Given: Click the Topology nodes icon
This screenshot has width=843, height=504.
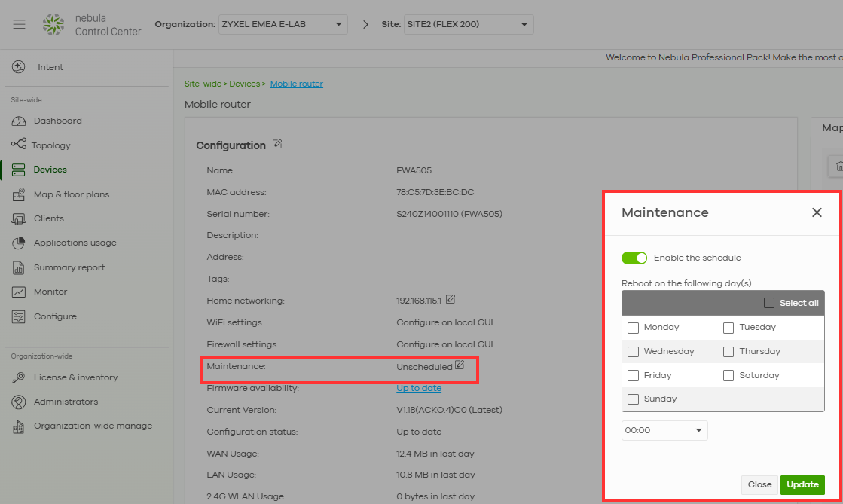Looking at the screenshot, I should tap(18, 144).
